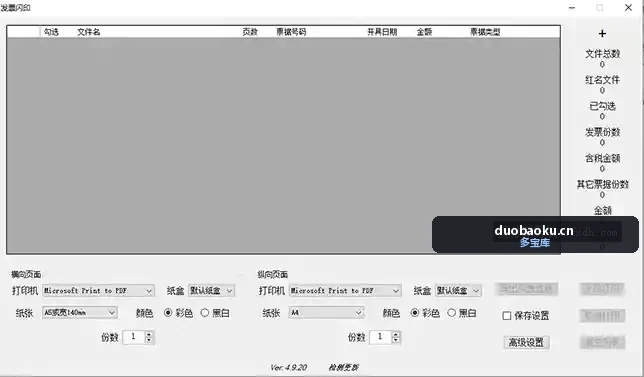Open 高级设置 advanced settings
The height and width of the screenshot is (377, 644).
click(526, 342)
